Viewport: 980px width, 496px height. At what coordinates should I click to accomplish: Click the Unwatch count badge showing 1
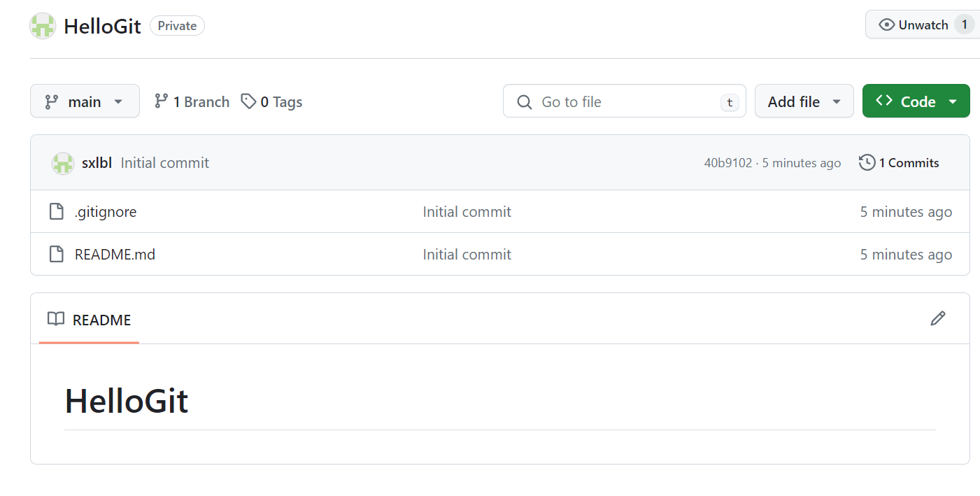(964, 24)
